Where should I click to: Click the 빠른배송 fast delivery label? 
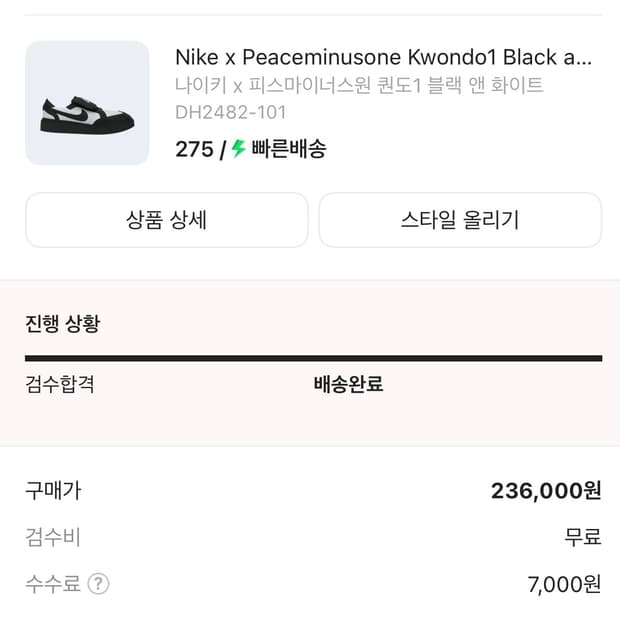point(289,149)
